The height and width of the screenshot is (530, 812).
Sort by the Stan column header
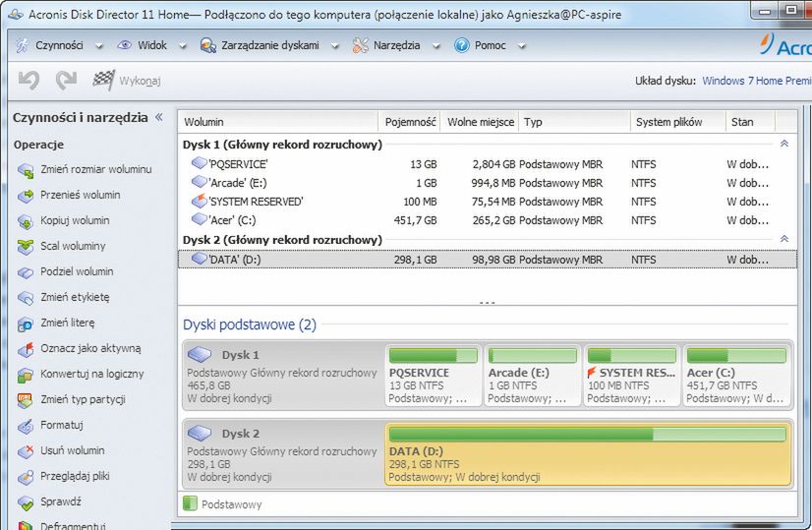tap(750, 122)
